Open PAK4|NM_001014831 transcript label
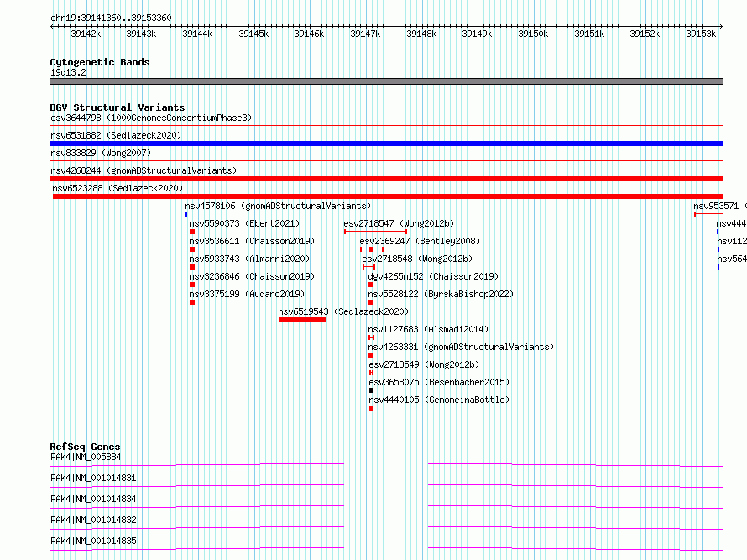The image size is (747, 560). click(x=93, y=478)
